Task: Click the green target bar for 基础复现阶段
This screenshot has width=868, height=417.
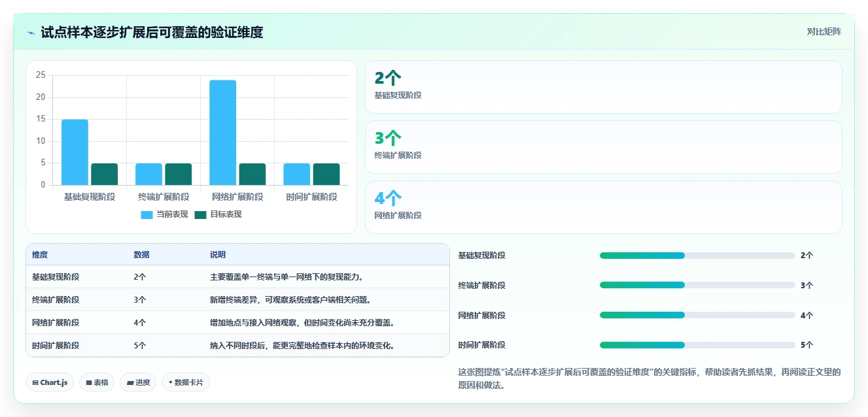Action: pos(104,174)
